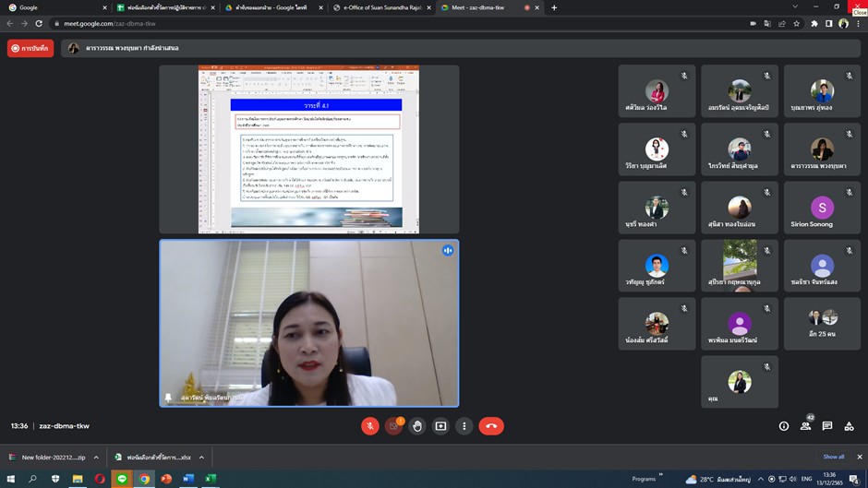The height and width of the screenshot is (488, 868).
Task: Turn on the camera in the call bar
Action: click(393, 426)
